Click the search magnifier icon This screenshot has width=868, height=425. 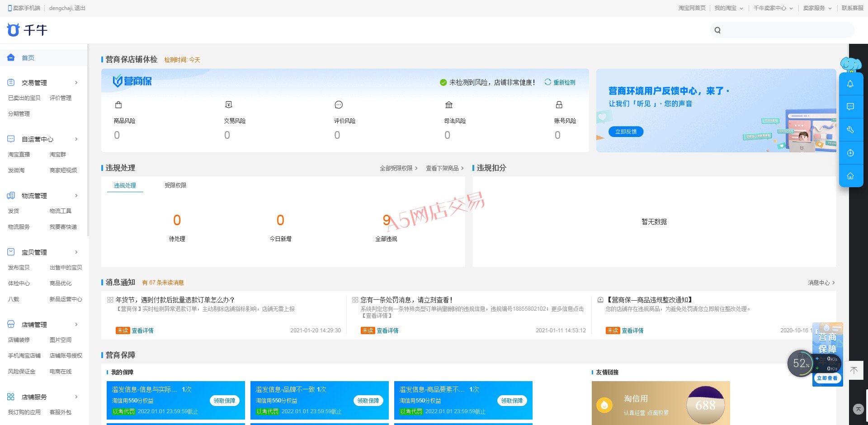pos(717,30)
